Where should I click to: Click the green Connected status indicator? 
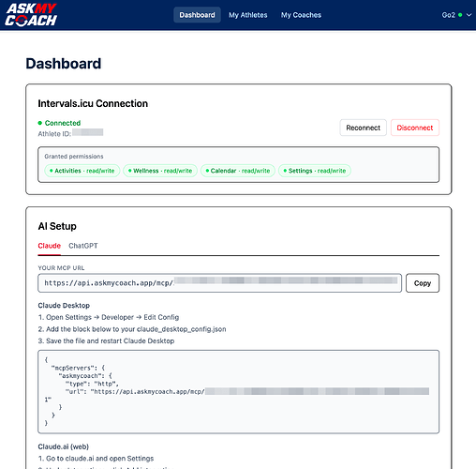click(59, 123)
